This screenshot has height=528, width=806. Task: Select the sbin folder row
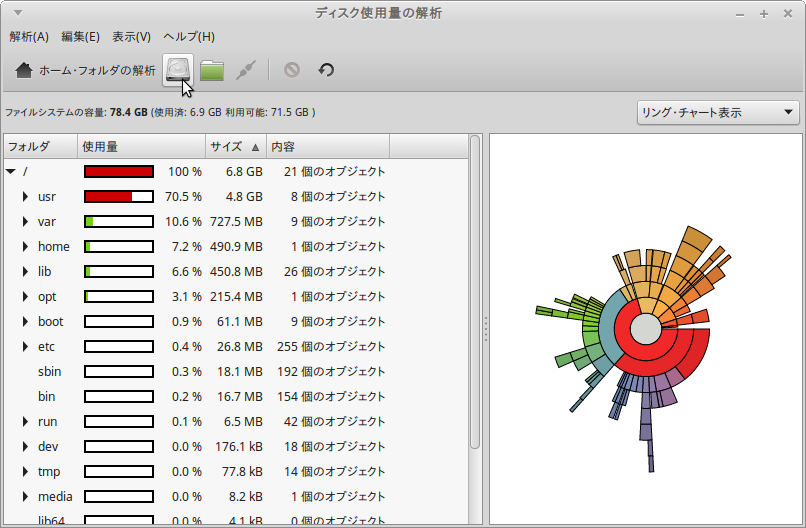click(235, 372)
